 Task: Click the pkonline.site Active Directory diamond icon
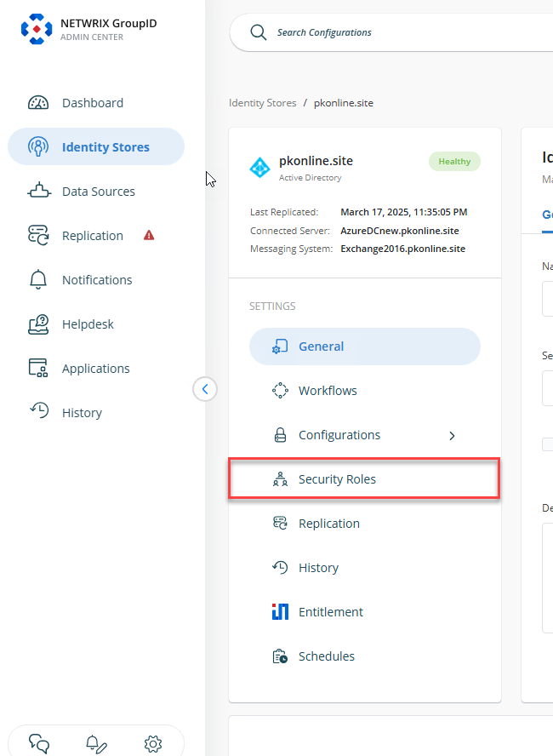pos(260,168)
